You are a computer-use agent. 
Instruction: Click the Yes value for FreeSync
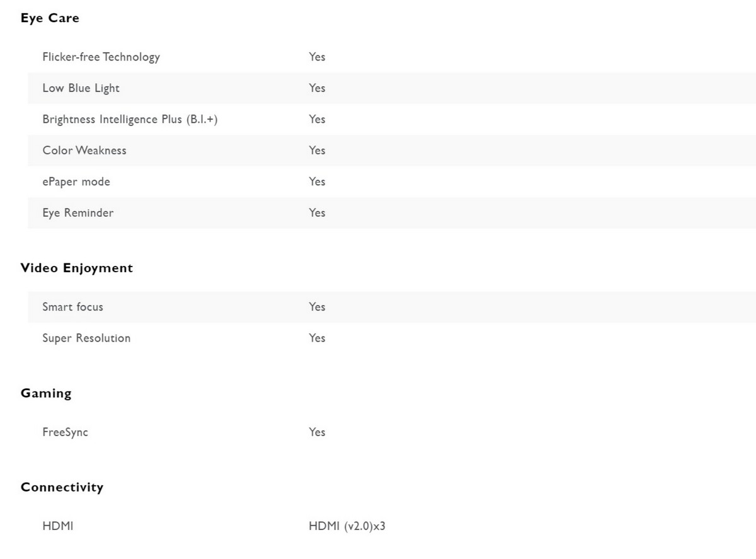tap(317, 432)
